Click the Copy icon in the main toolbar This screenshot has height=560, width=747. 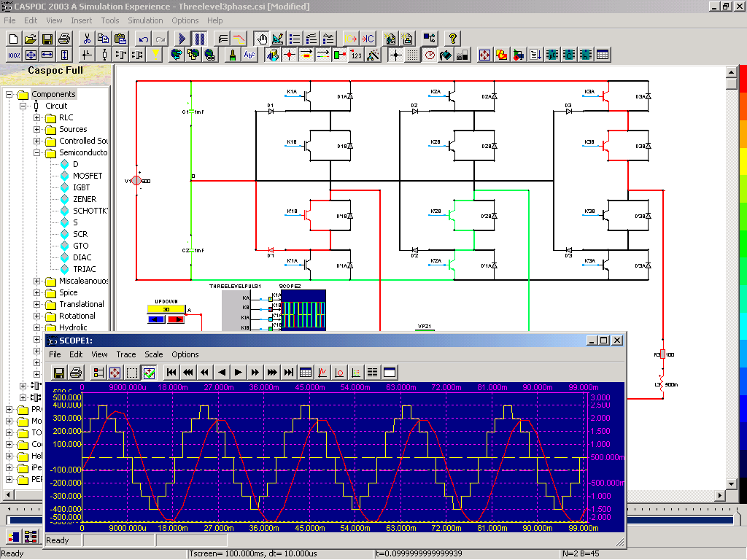click(104, 39)
